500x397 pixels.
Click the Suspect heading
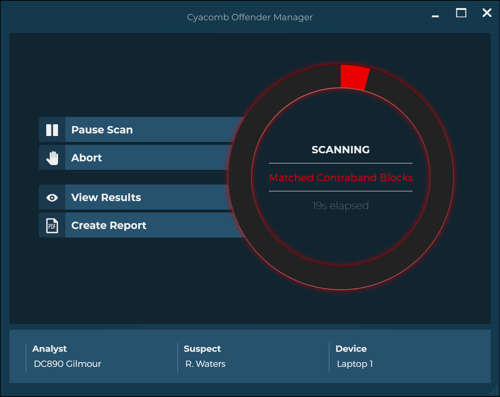(202, 349)
